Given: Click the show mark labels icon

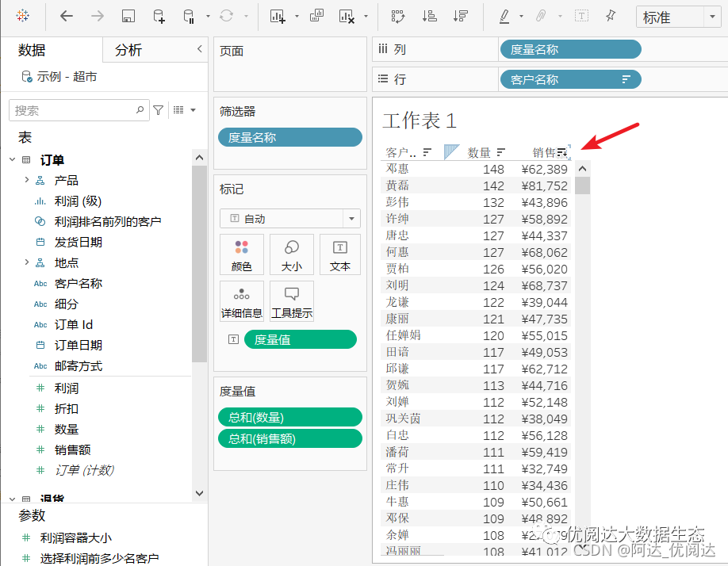Looking at the screenshot, I should point(581,16).
